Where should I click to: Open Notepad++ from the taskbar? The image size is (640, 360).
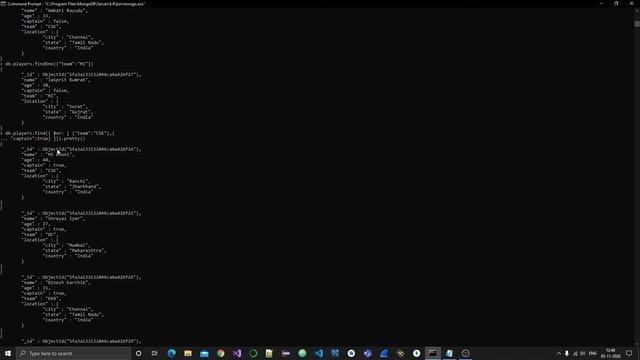(x=269, y=353)
